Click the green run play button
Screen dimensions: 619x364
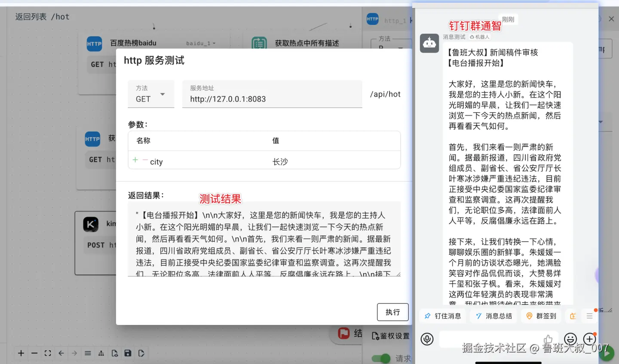point(607,353)
